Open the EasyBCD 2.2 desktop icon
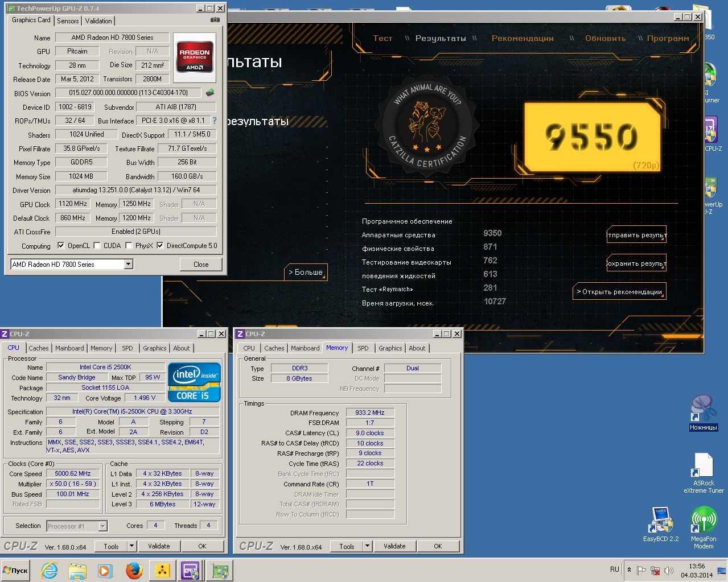The image size is (728, 582). click(x=661, y=525)
